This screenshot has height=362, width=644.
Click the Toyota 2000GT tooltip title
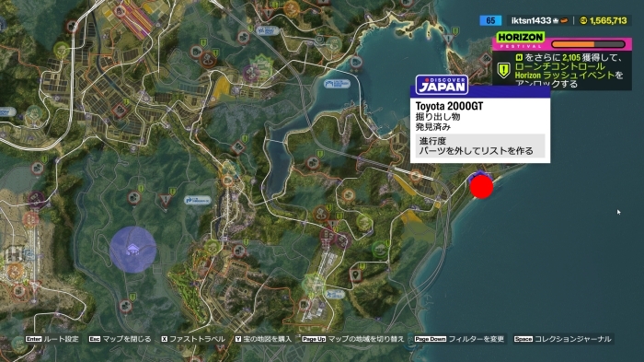pos(449,106)
